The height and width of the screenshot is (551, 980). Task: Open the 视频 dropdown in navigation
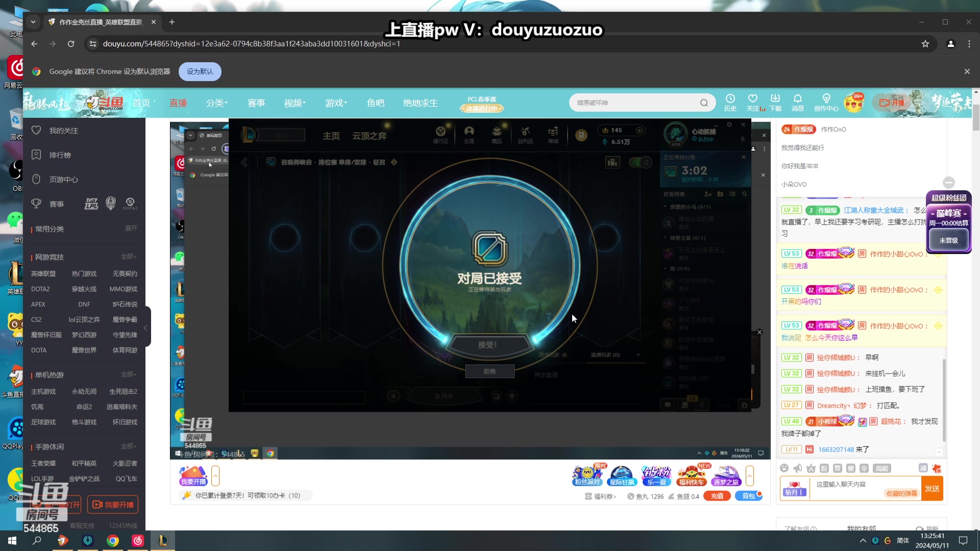[295, 103]
